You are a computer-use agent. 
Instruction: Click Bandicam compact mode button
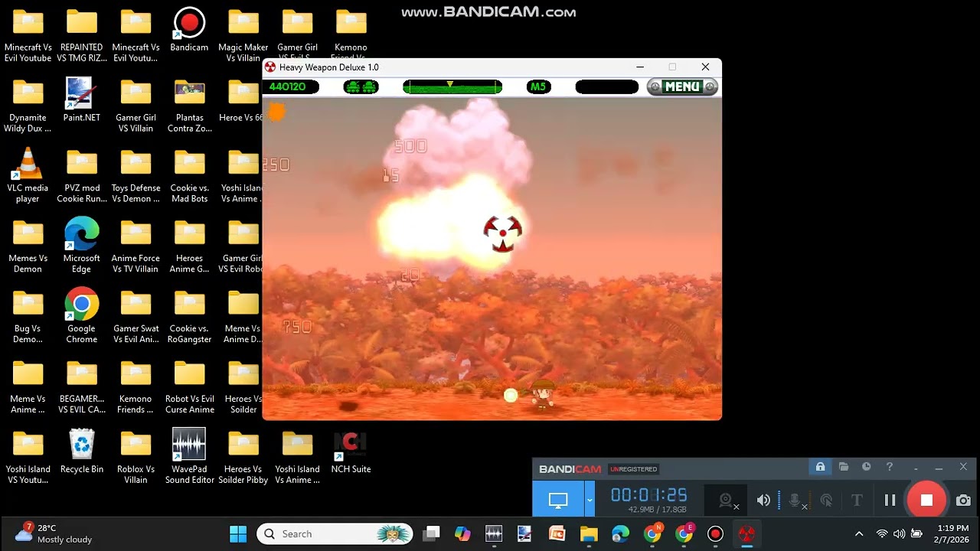[916, 467]
